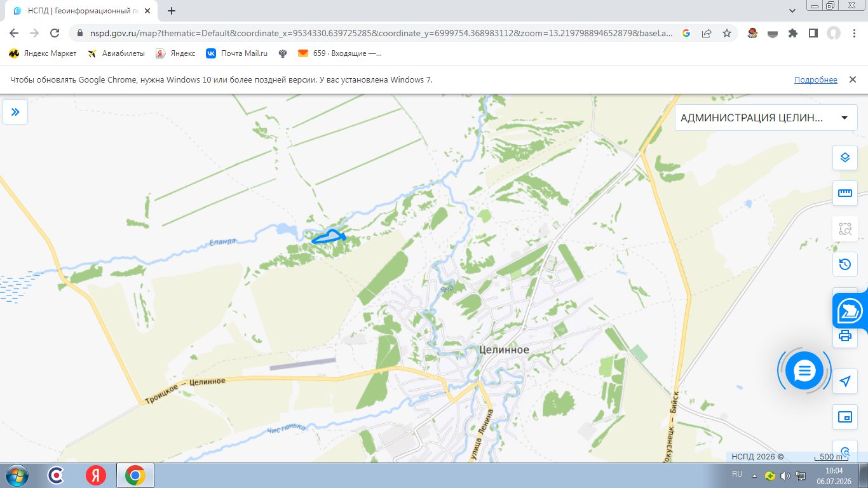Select the НСПД browser tab
The height and width of the screenshot is (488, 868).
(82, 11)
